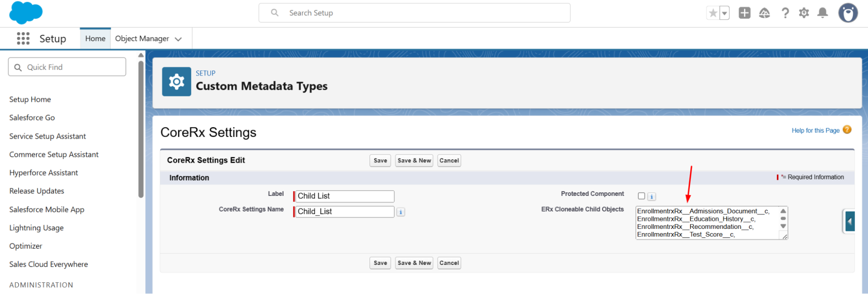This screenshot has height=294, width=868.
Task: Expand the collapsed right side panel arrow
Action: 850,221
